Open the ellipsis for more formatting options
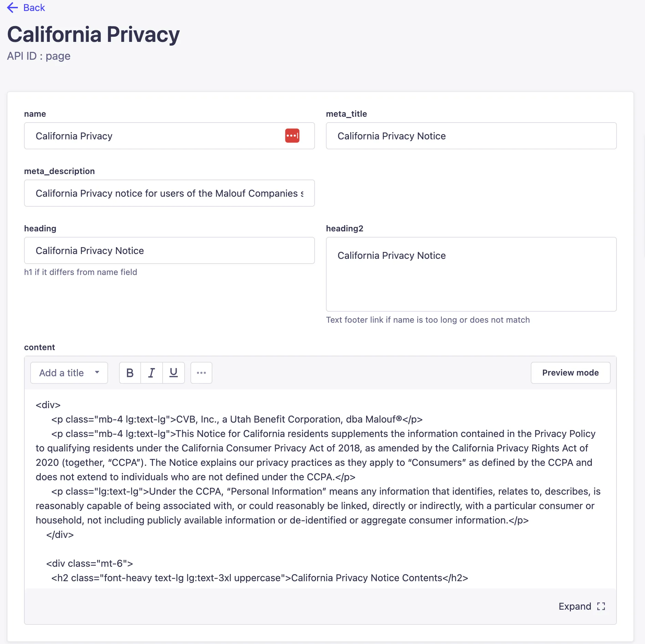645x644 pixels. click(201, 373)
